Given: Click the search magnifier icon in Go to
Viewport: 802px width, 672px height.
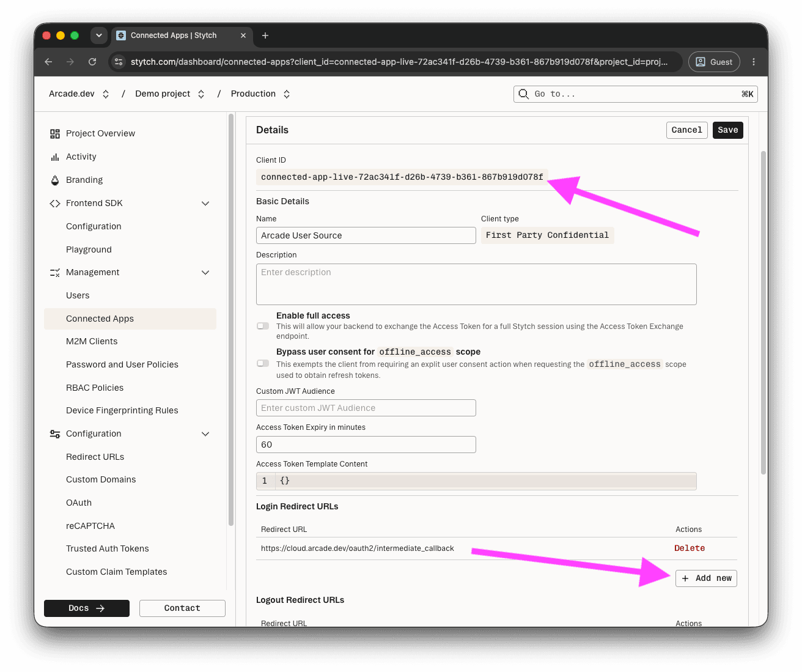Looking at the screenshot, I should click(524, 94).
